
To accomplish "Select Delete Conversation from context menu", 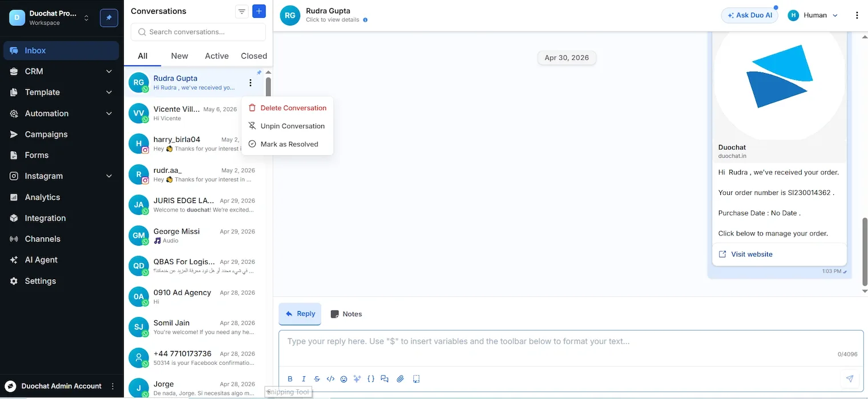I will tap(287, 108).
